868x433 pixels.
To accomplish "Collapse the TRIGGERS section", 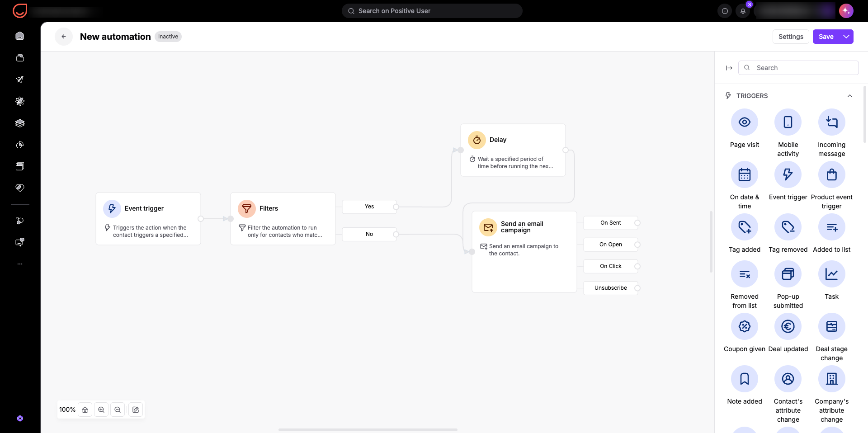I will pos(849,96).
